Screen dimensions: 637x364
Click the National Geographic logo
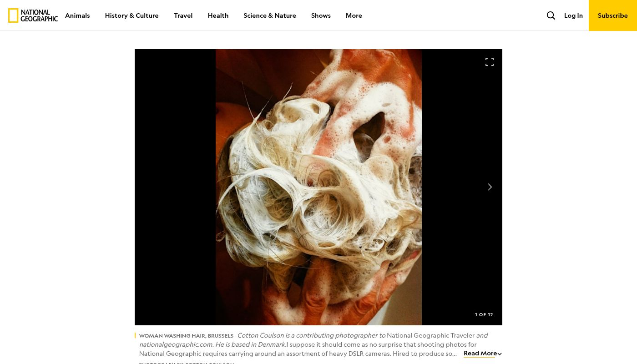[33, 15]
